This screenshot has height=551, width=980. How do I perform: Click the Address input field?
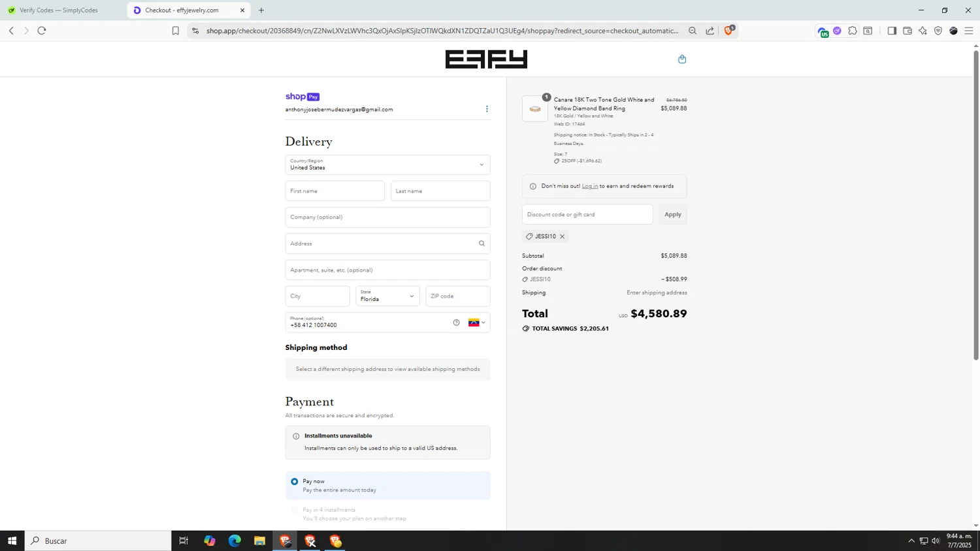(387, 244)
